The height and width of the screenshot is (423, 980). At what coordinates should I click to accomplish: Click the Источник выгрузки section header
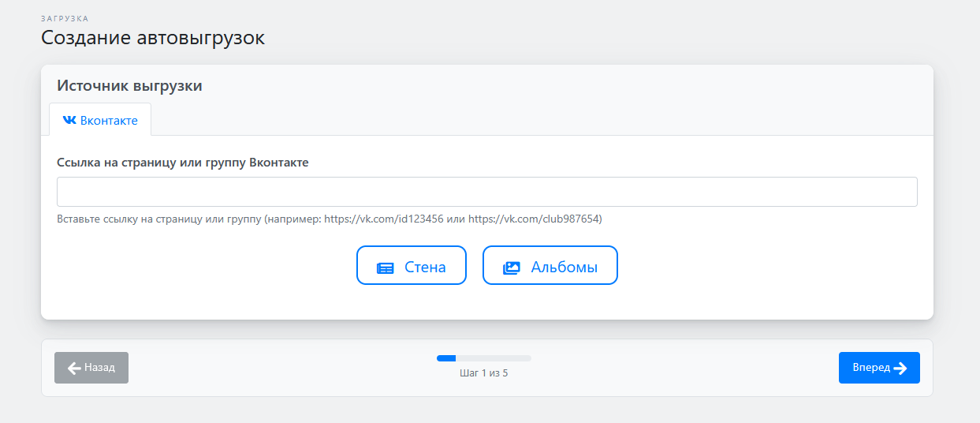pos(129,86)
